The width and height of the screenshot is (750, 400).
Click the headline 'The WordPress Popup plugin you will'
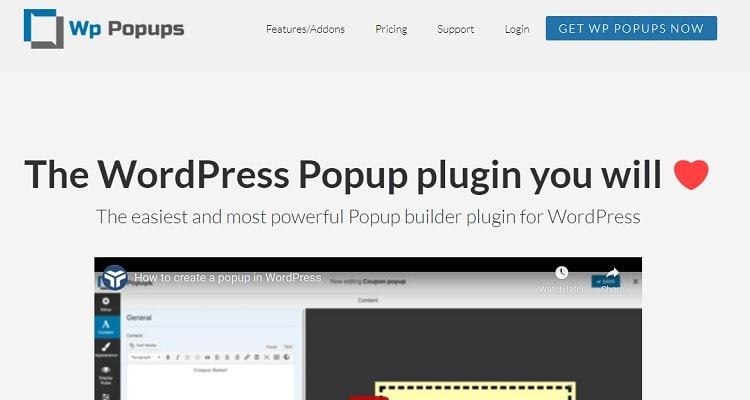click(343, 175)
